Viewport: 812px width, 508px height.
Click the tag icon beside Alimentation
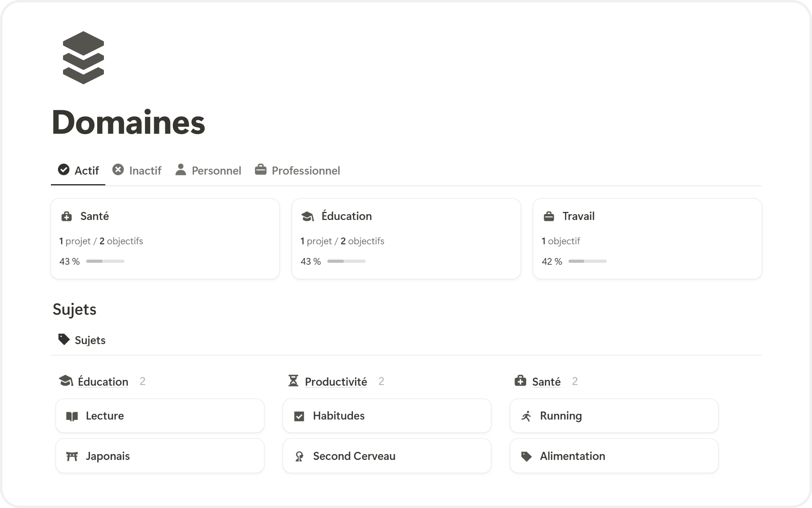click(526, 456)
